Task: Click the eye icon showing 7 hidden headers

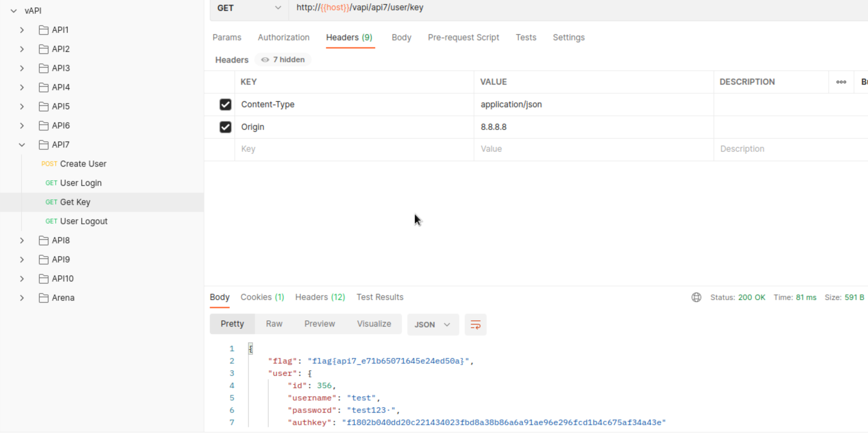Action: pyautogui.click(x=265, y=60)
